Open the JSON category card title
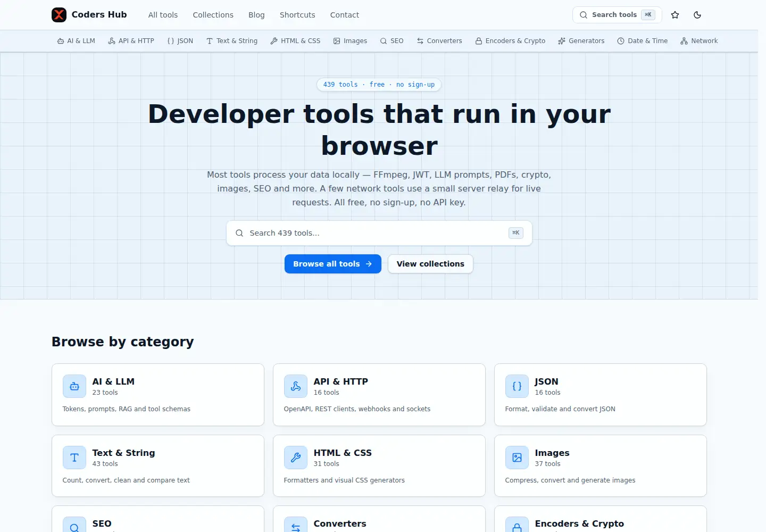 (546, 381)
